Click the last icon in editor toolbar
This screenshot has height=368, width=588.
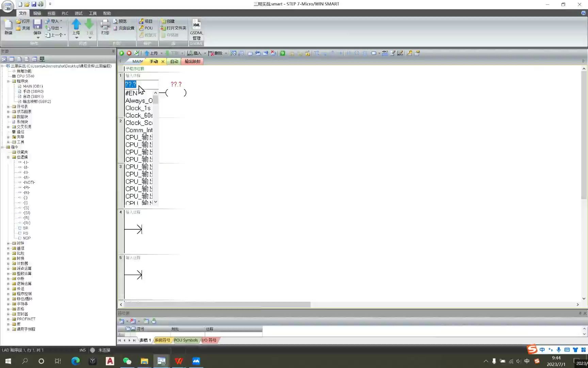coord(418,53)
